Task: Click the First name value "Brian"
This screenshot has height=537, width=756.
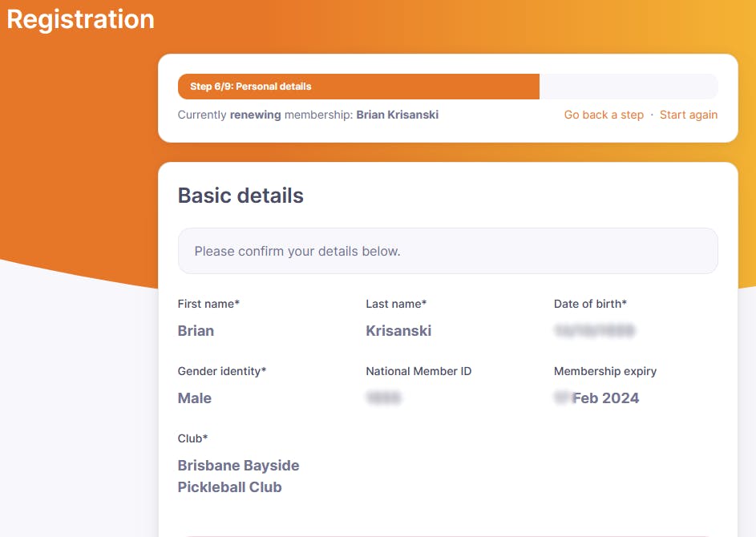Action: pyautogui.click(x=196, y=331)
